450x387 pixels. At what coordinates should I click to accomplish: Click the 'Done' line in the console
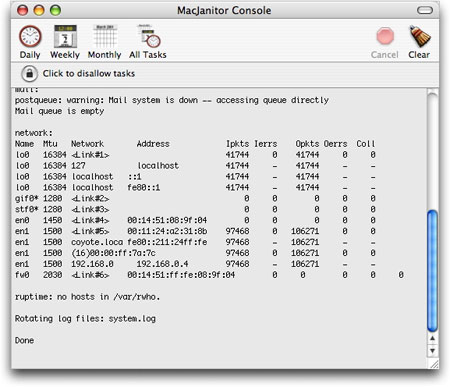tap(24, 340)
